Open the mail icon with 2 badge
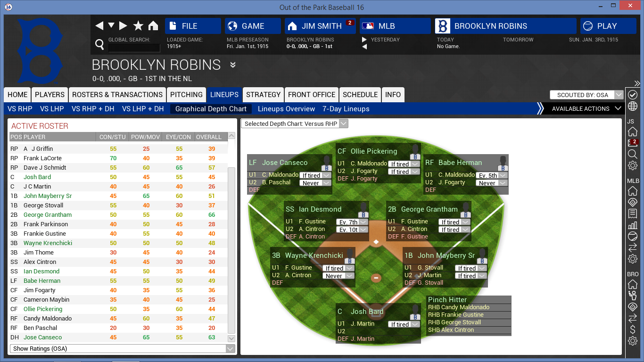 tap(633, 143)
